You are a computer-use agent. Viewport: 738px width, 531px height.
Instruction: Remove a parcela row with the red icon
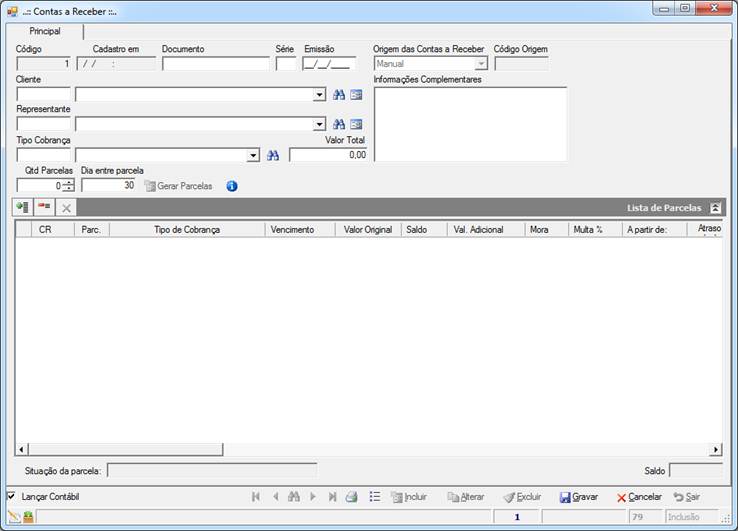coord(44,208)
